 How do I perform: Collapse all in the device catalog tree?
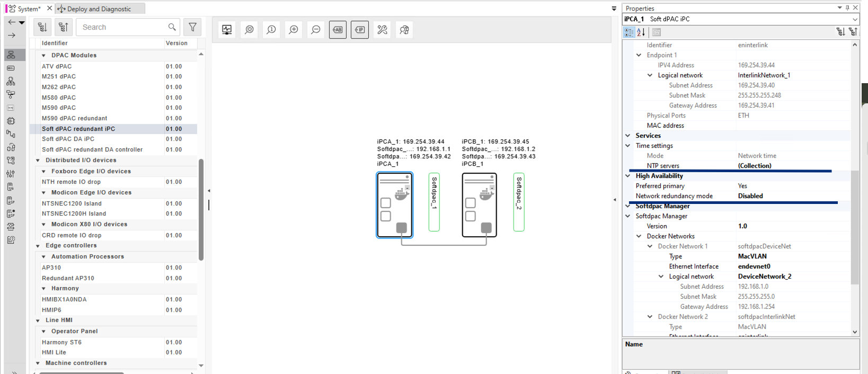tap(64, 27)
